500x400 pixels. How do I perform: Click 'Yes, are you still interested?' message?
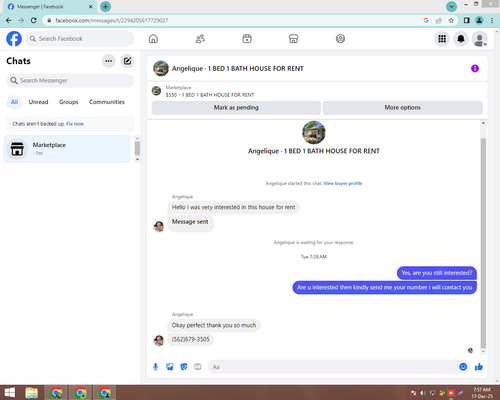437,273
